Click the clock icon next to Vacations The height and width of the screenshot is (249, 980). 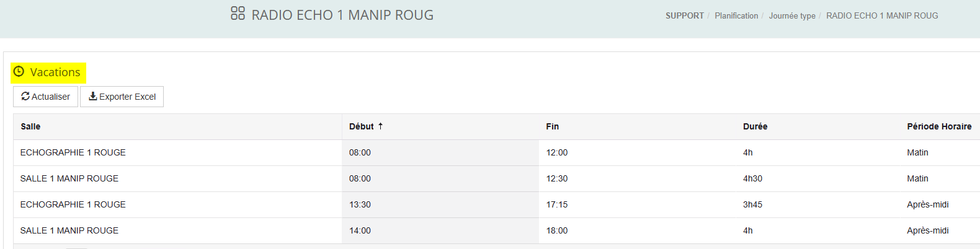click(19, 72)
